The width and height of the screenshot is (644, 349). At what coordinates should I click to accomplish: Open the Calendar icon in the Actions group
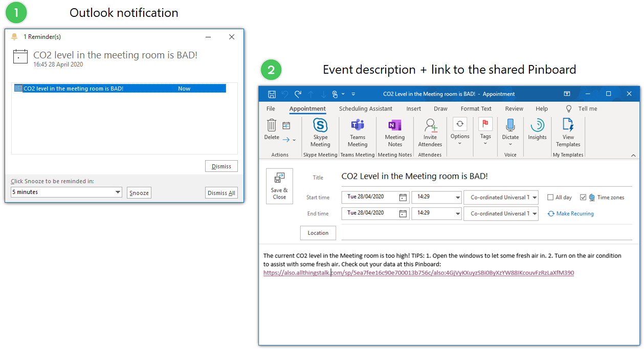coord(286,125)
